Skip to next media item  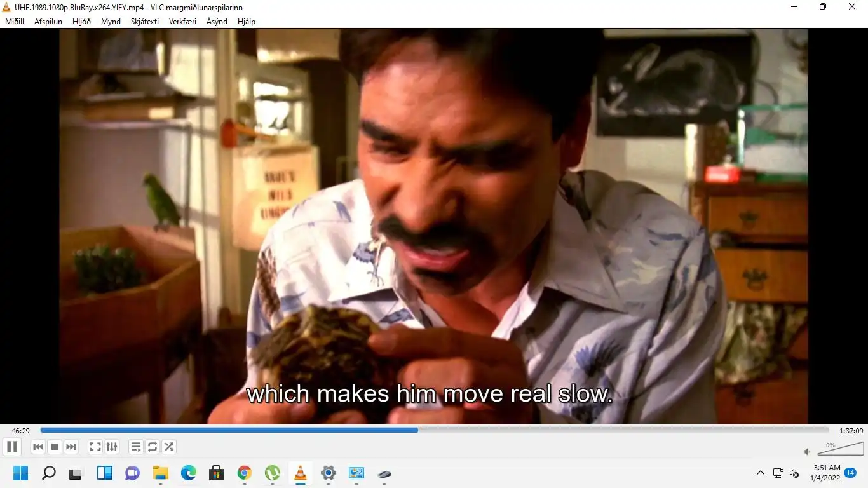tap(71, 447)
